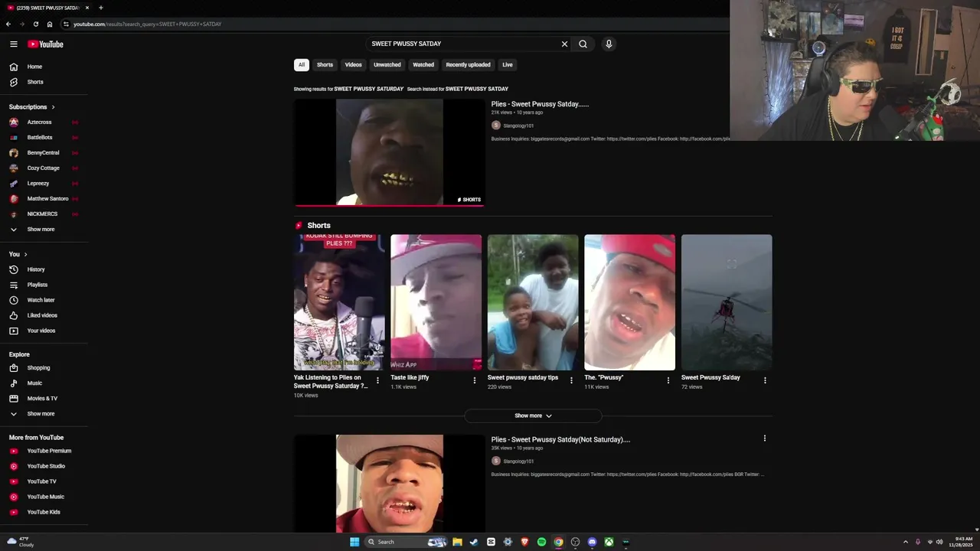Reload the page in browser
The height and width of the screenshot is (551, 980).
35,24
